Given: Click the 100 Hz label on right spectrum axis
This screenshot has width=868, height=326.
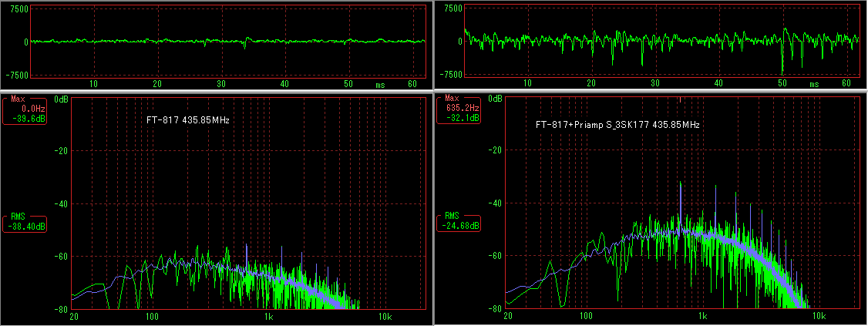Looking at the screenshot, I should (587, 317).
